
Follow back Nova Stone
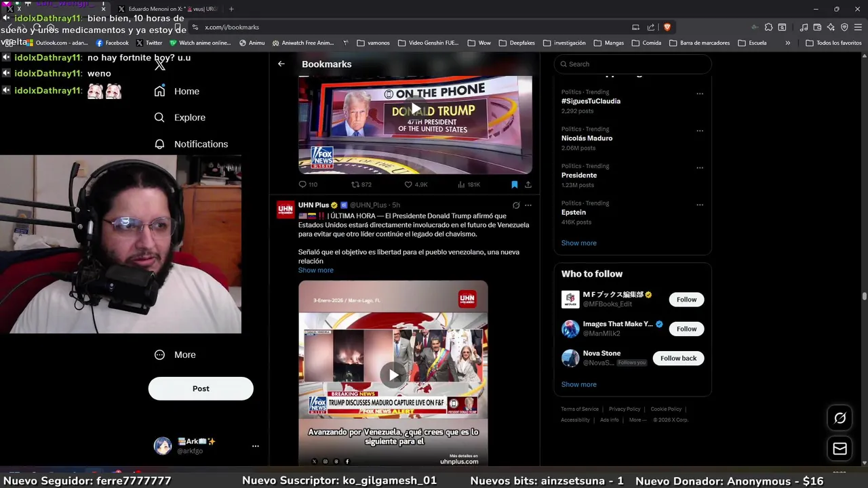coord(678,358)
